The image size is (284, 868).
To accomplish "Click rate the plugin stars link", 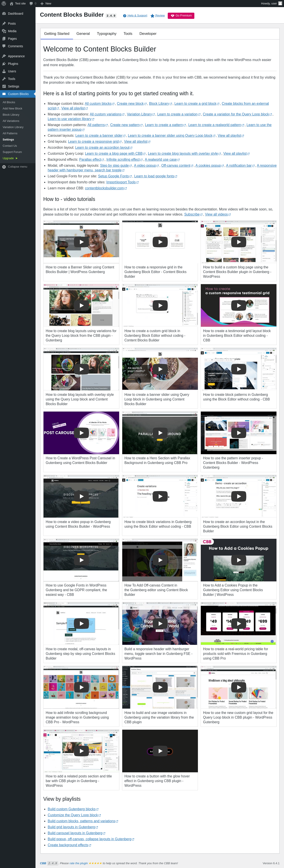I will point(95,863).
